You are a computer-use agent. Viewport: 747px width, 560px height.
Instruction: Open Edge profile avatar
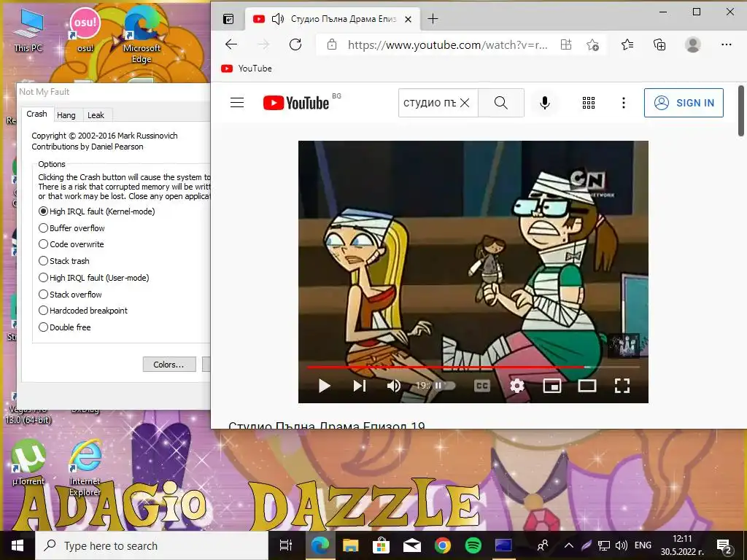693,44
